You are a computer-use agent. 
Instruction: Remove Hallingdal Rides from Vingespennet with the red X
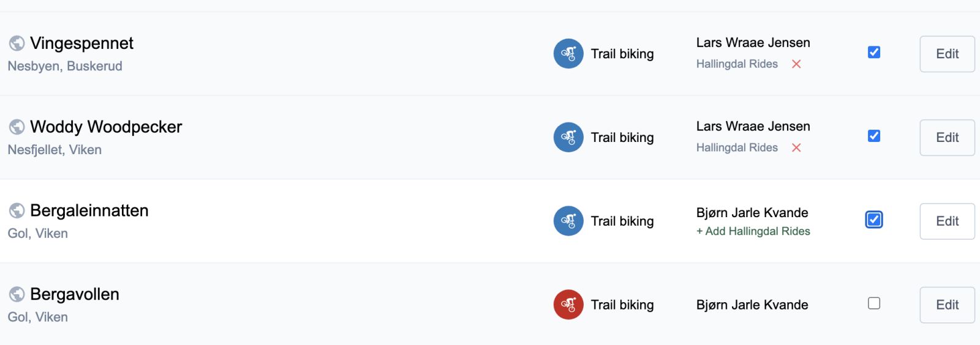(796, 64)
